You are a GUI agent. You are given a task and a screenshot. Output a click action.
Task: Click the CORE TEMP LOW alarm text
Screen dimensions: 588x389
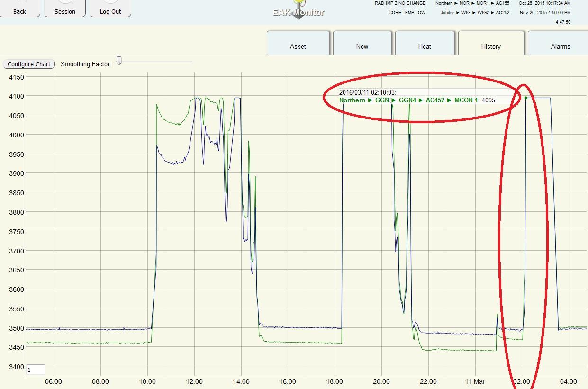407,13
